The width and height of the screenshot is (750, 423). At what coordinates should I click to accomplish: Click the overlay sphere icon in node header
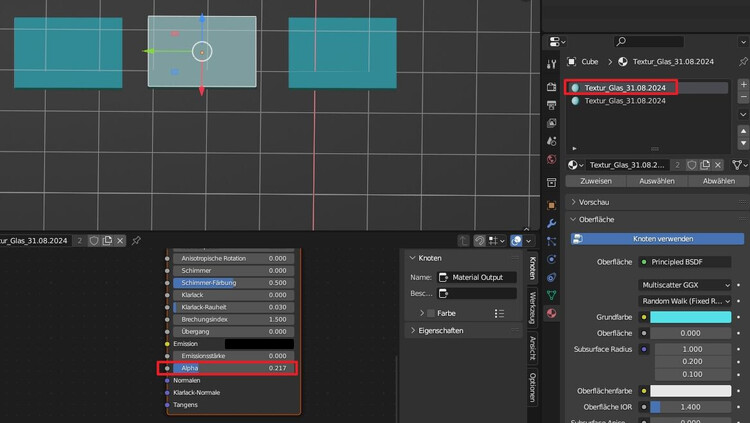pyautogui.click(x=517, y=241)
